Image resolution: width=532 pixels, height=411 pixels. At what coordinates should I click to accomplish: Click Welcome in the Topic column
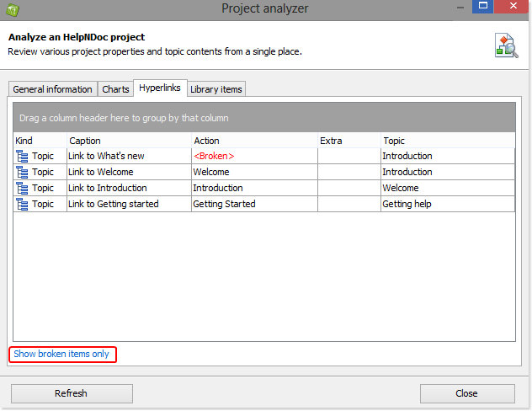[448, 188]
